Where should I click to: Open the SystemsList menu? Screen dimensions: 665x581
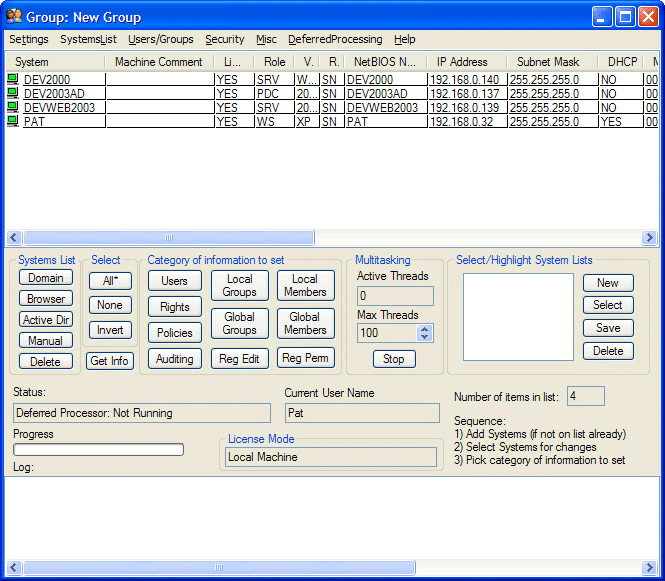(x=88, y=39)
